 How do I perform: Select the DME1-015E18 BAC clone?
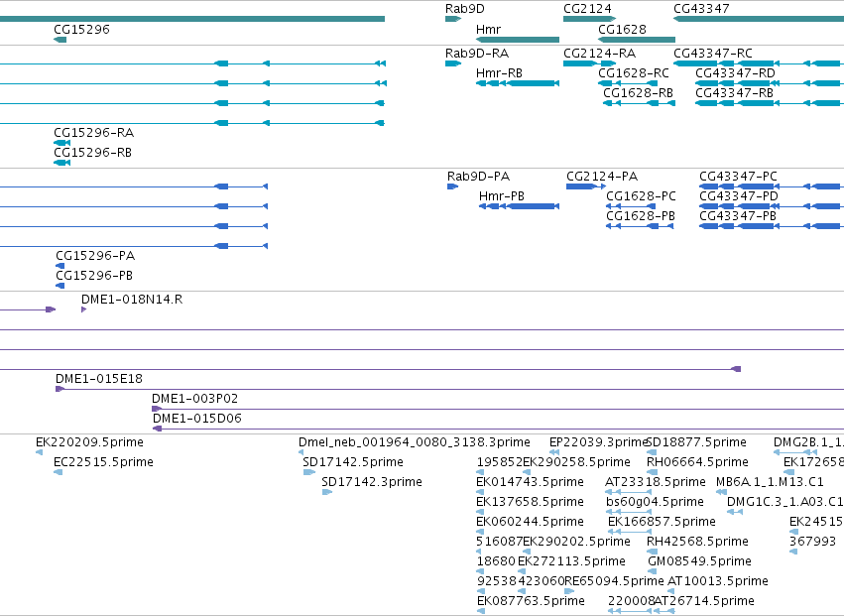(449, 389)
